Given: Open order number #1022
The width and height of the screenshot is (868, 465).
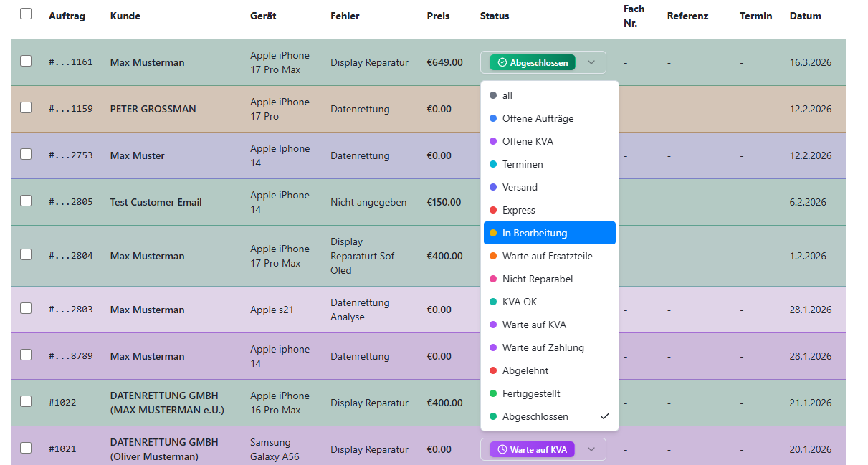Looking at the screenshot, I should pos(62,403).
